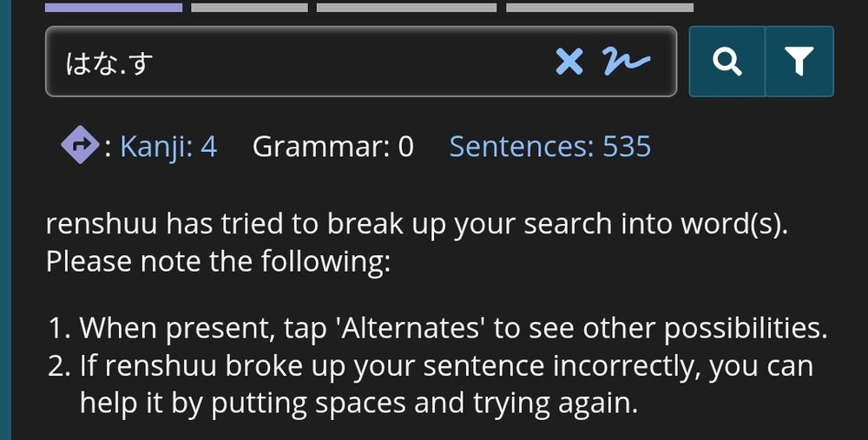
Task: Run search with the magnifier button
Action: [727, 62]
